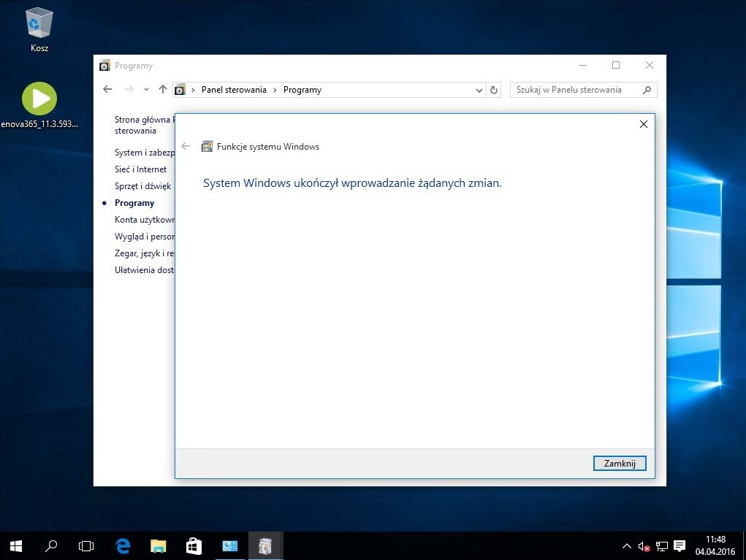Click the Windows Start button

point(16,545)
